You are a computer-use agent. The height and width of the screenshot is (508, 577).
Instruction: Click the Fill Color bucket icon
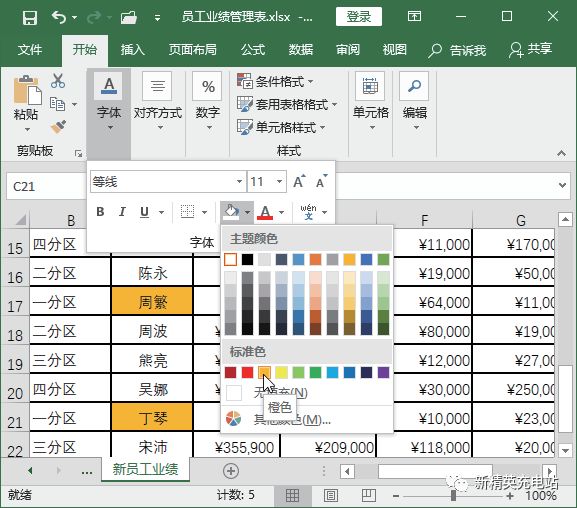pos(231,212)
